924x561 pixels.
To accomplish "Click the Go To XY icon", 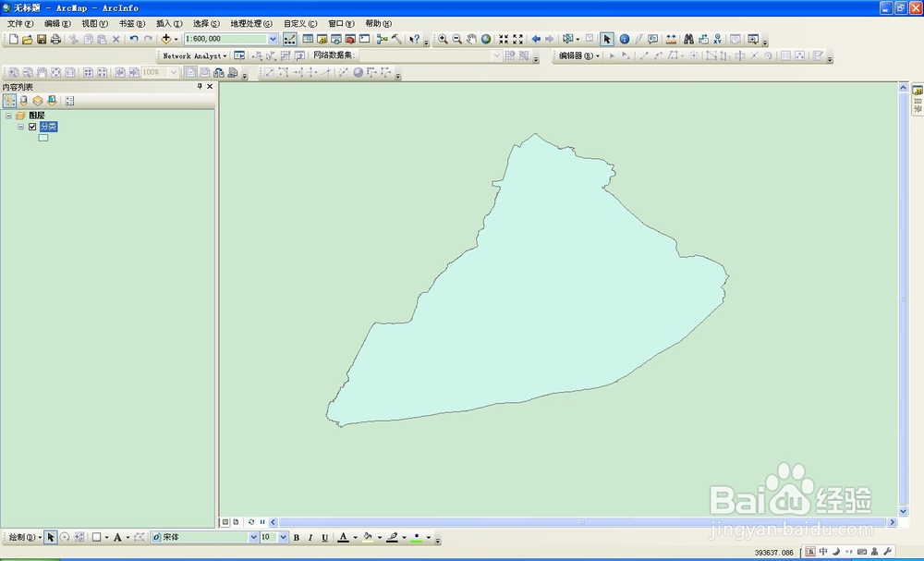I will click(x=717, y=39).
